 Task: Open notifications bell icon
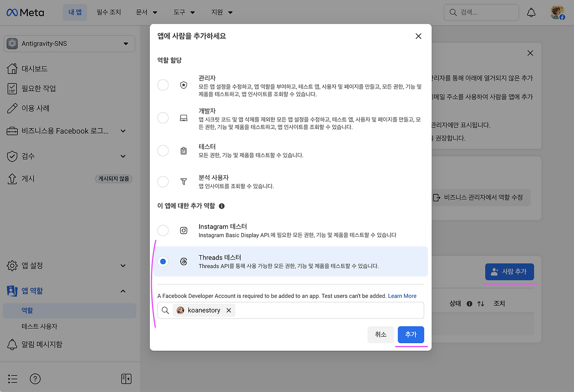pos(531,12)
